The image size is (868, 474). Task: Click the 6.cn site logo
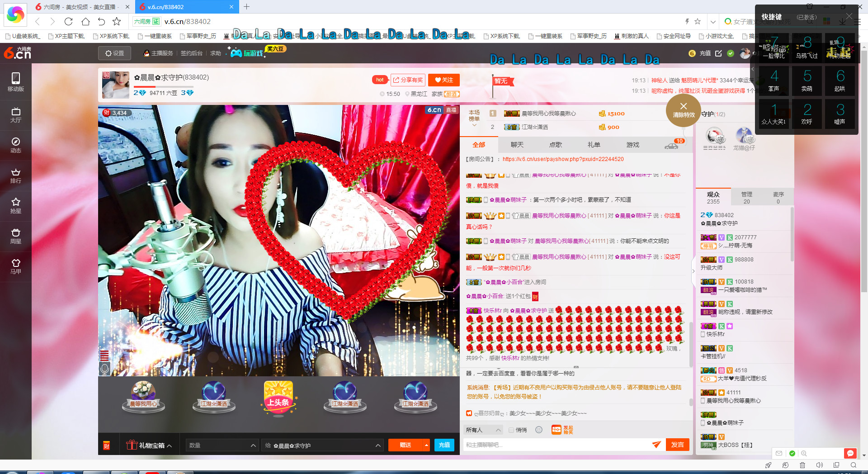(x=18, y=53)
